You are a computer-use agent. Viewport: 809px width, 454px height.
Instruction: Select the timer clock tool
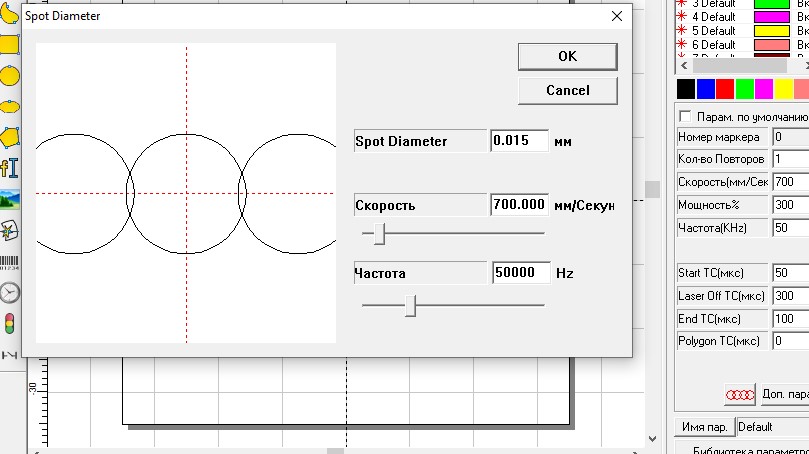click(9, 292)
